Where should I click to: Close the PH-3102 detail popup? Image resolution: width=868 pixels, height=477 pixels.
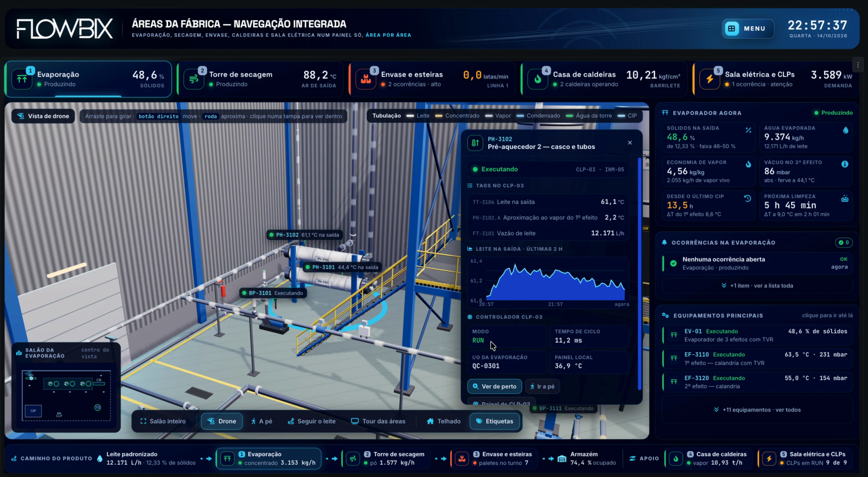coord(630,143)
